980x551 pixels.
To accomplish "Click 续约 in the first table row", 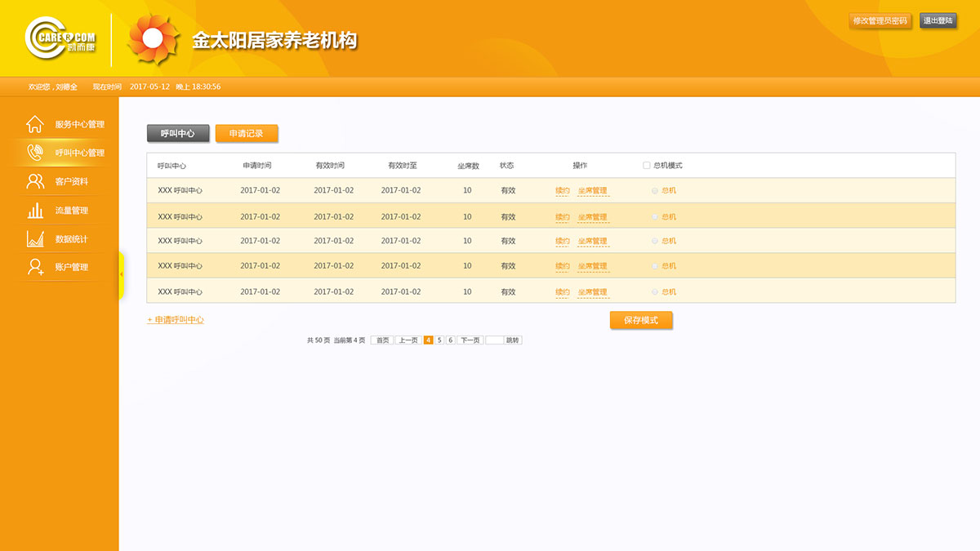I will pos(563,191).
